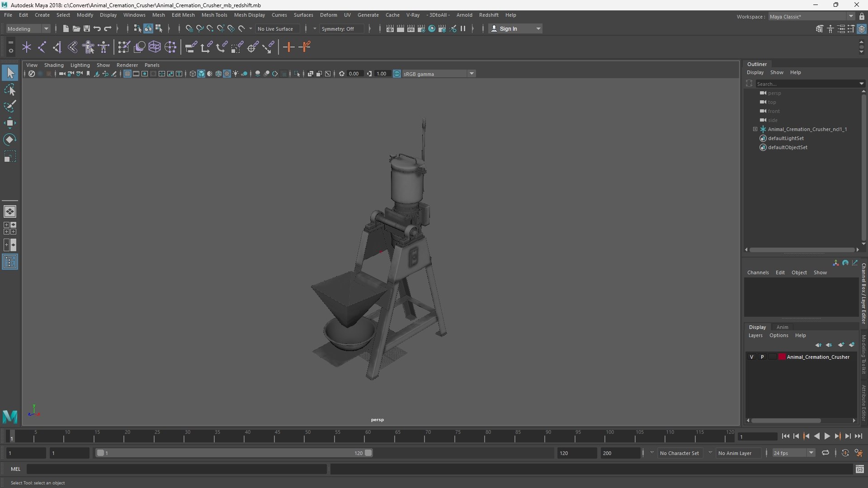
Task: Switch to four-view panel layout
Action: click(x=10, y=228)
